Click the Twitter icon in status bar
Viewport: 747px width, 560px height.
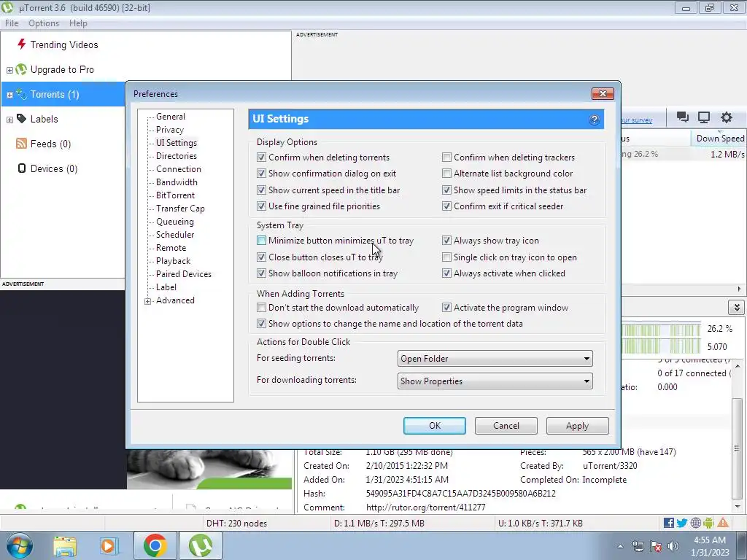pos(682,523)
